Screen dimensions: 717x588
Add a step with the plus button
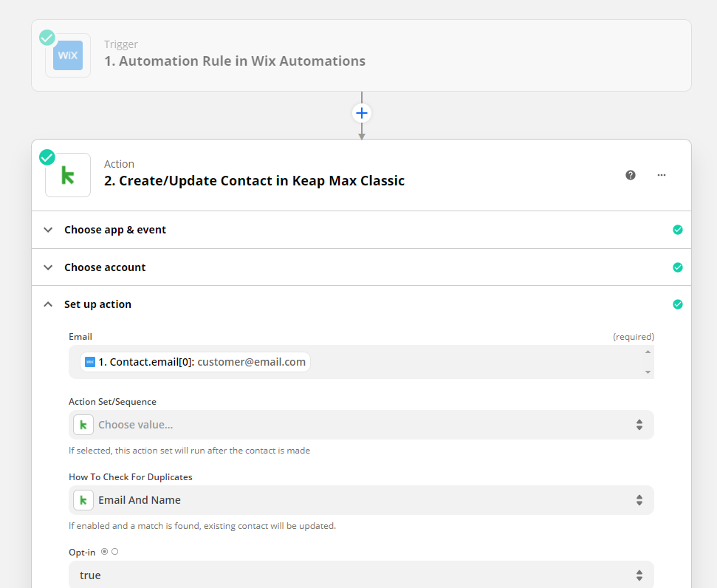click(x=362, y=113)
